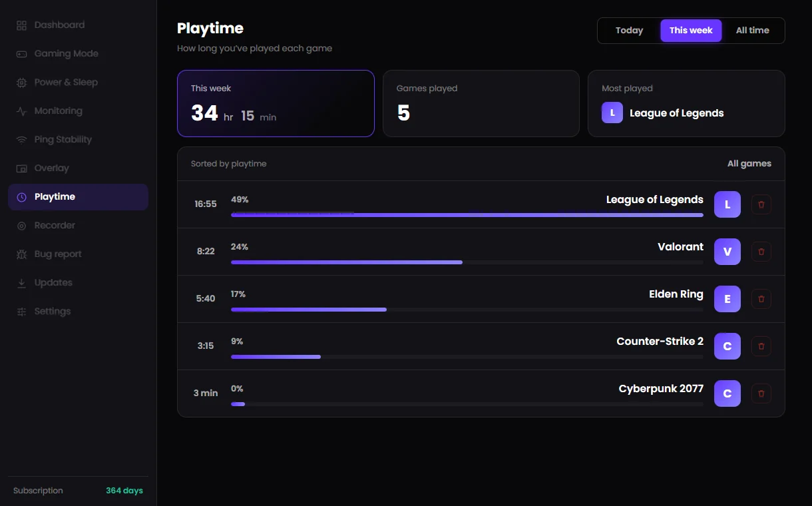Click the 3:15 playtime value
The width and height of the screenshot is (812, 506).
[206, 346]
